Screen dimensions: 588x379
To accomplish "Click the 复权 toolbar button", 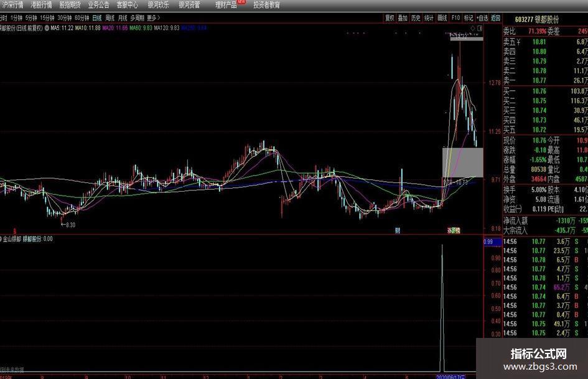I will point(390,17).
